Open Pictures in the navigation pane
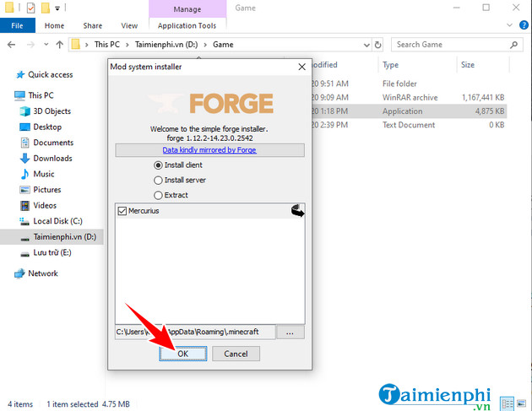Screen dimensions: 532x411 pyautogui.click(x=46, y=190)
